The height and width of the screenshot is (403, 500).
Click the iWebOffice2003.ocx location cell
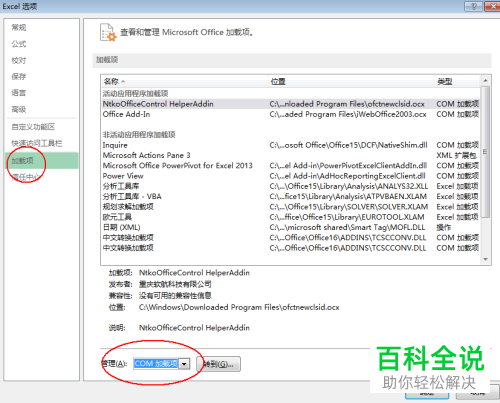(x=348, y=114)
